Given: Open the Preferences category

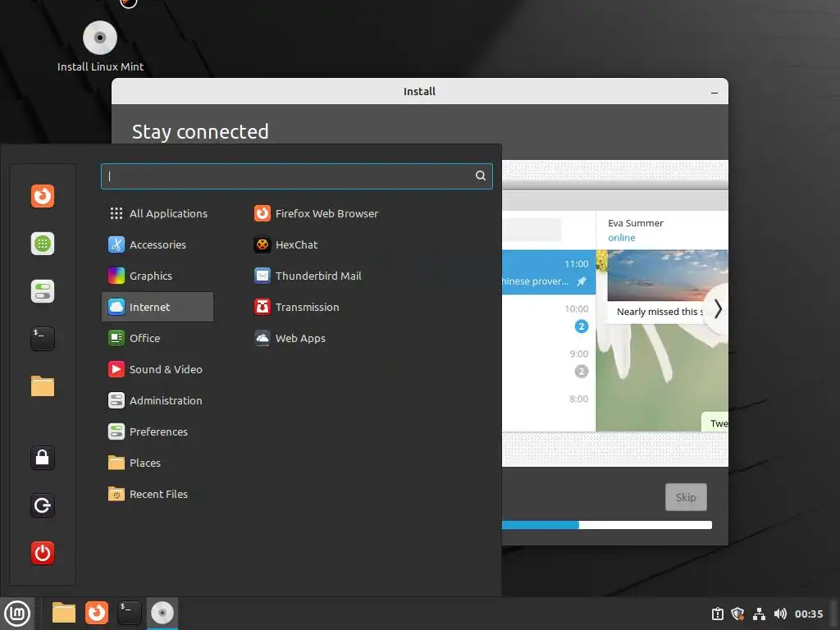Looking at the screenshot, I should 157,431.
